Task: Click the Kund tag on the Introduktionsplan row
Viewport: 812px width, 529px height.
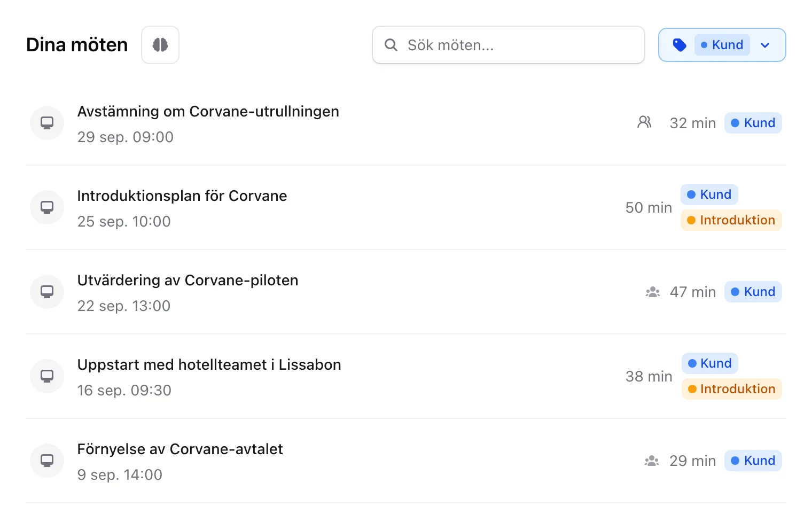Action: point(709,195)
